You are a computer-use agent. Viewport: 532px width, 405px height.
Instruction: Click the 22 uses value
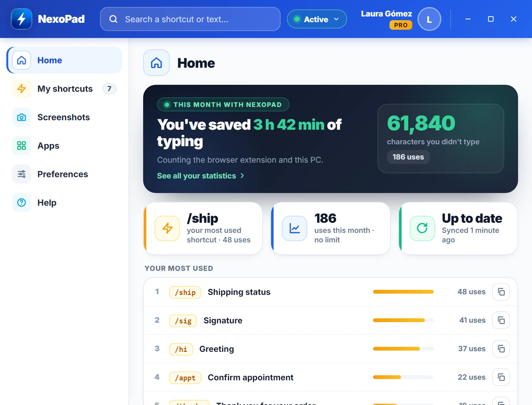point(472,377)
